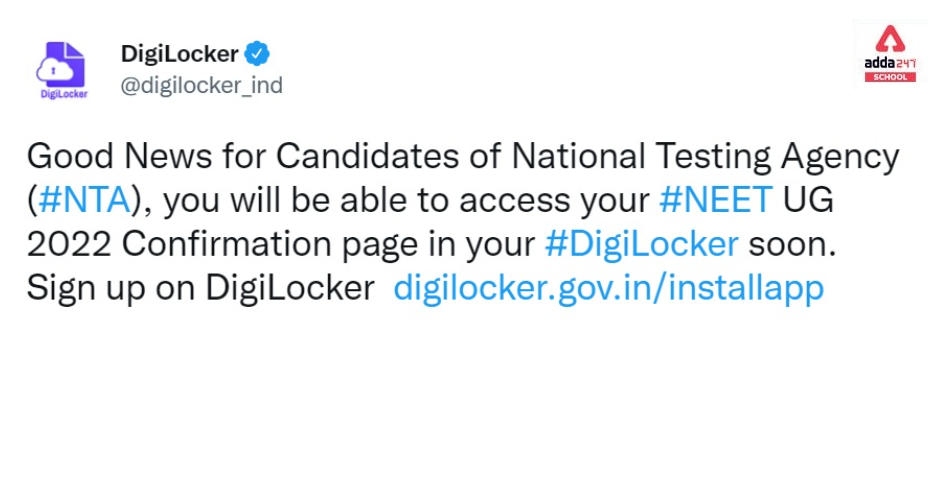Open the #DigiLocker hashtag
Viewport: 937px width, 478px height.
[642, 244]
